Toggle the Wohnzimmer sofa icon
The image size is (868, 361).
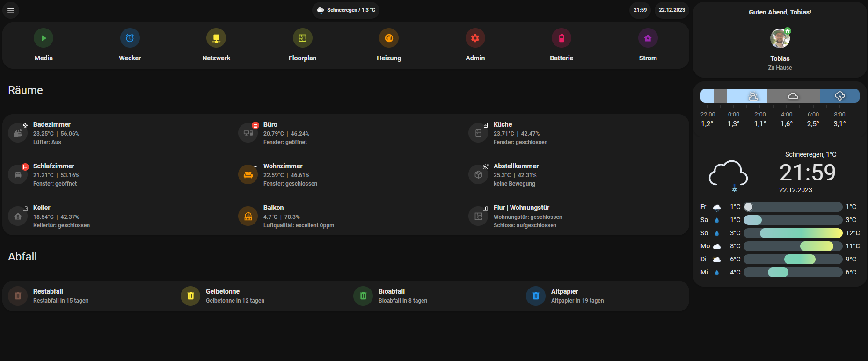click(x=248, y=175)
